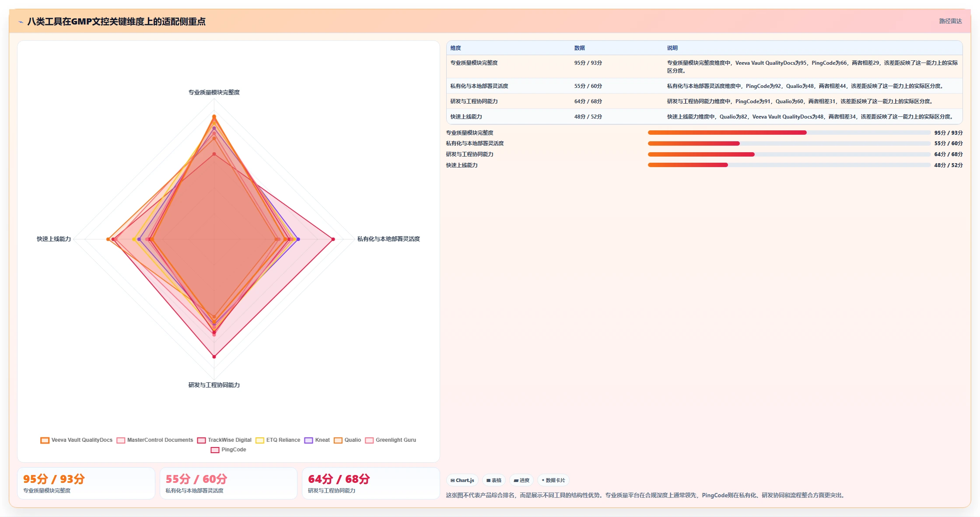Click topmost orange data point on 专业质量模块完整度 axis
The width and height of the screenshot is (980, 517).
214,116
